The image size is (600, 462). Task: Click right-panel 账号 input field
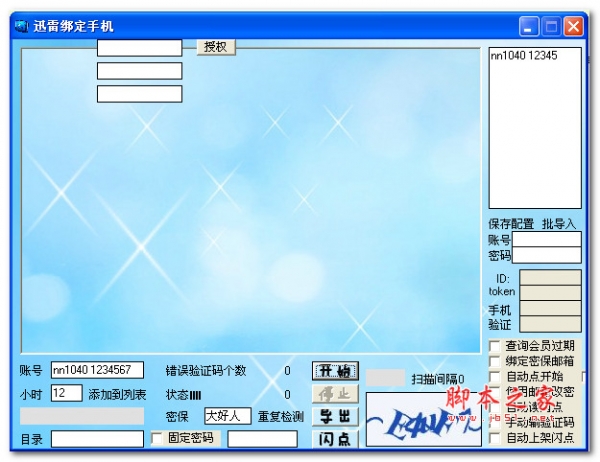(547, 239)
